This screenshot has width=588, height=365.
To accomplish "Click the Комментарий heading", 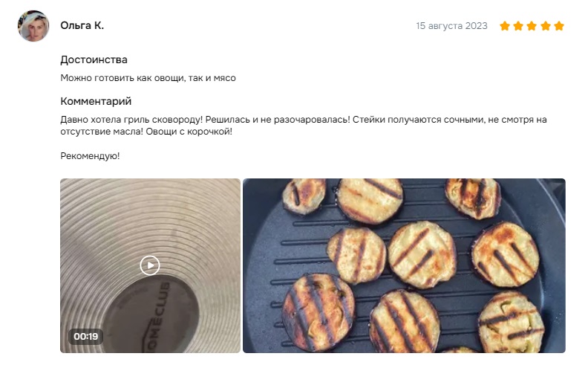I will coord(96,101).
